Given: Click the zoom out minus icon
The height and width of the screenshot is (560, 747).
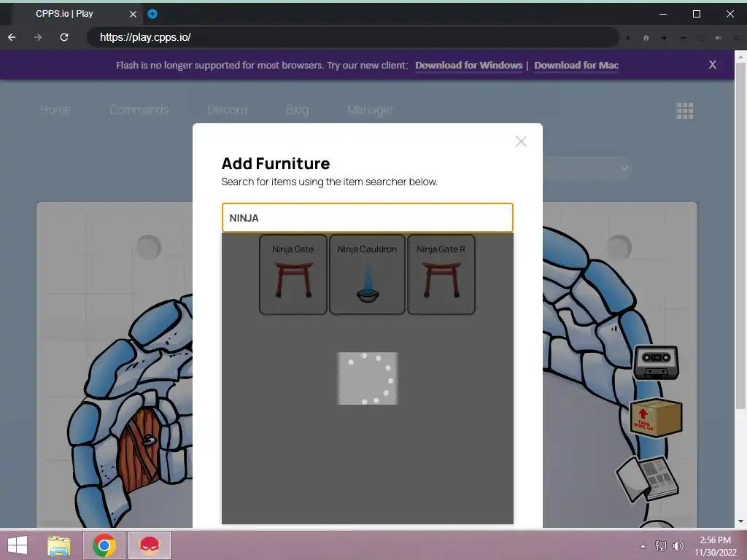Looking at the screenshot, I should (683, 38).
